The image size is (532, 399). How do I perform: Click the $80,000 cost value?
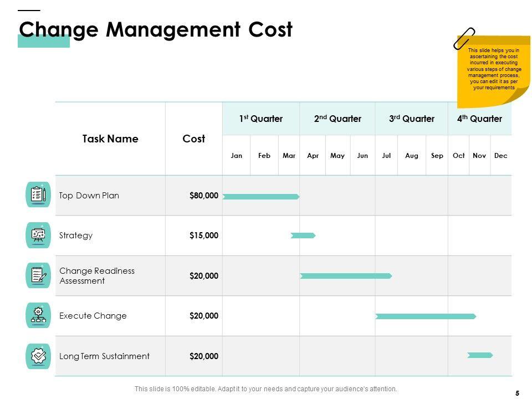coord(204,196)
